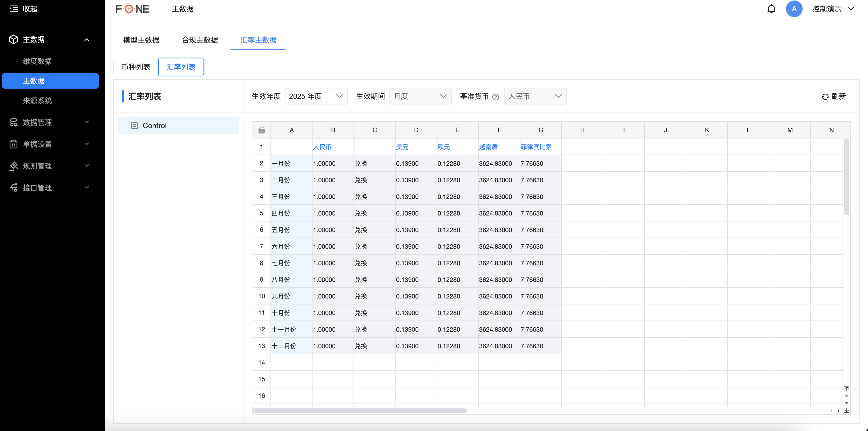Image resolution: width=868 pixels, height=431 pixels.
Task: Click the notification bell icon
Action: coord(771,9)
